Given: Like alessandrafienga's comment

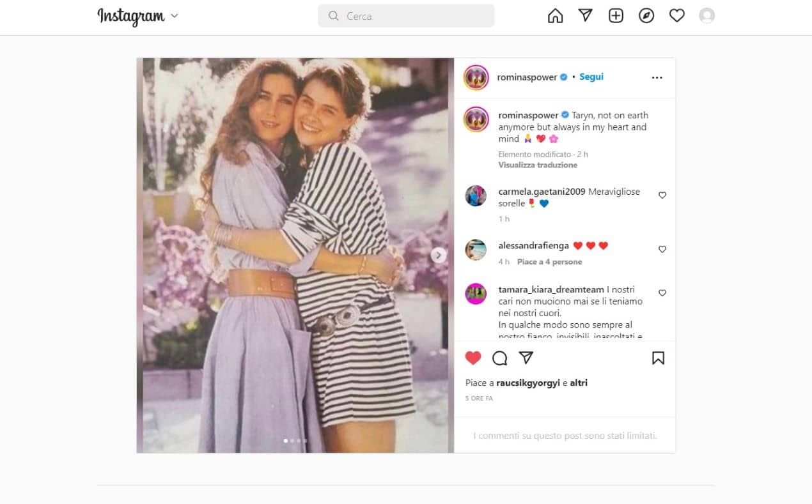Looking at the screenshot, I should tap(662, 249).
